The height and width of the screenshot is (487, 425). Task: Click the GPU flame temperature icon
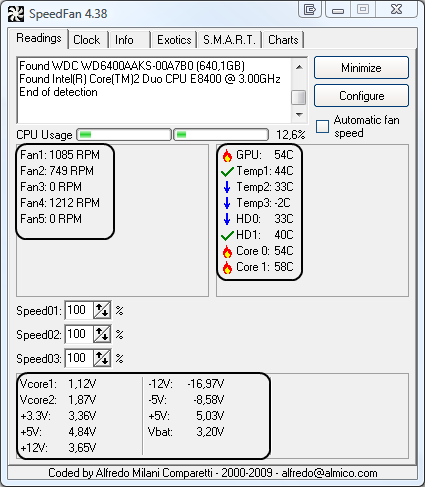[227, 155]
